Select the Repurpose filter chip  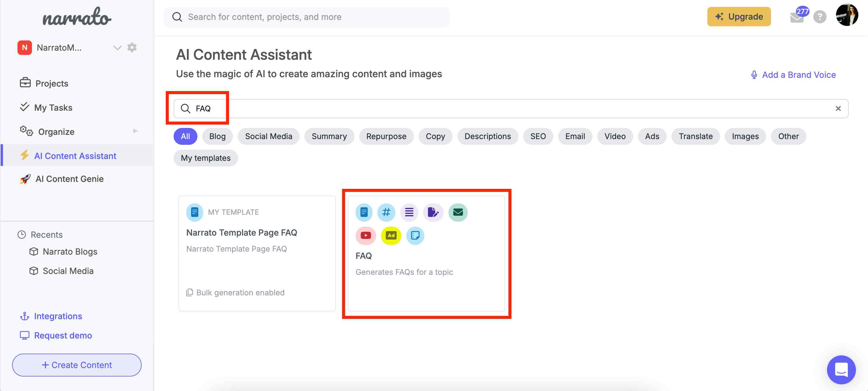386,136
